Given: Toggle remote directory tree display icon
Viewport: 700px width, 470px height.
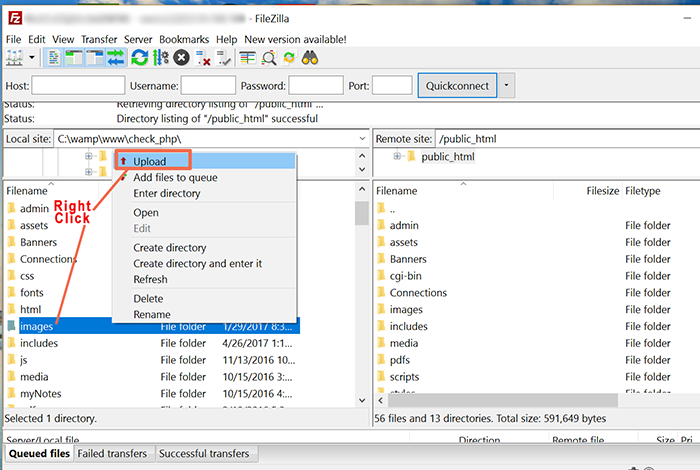Looking at the screenshot, I should point(95,58).
